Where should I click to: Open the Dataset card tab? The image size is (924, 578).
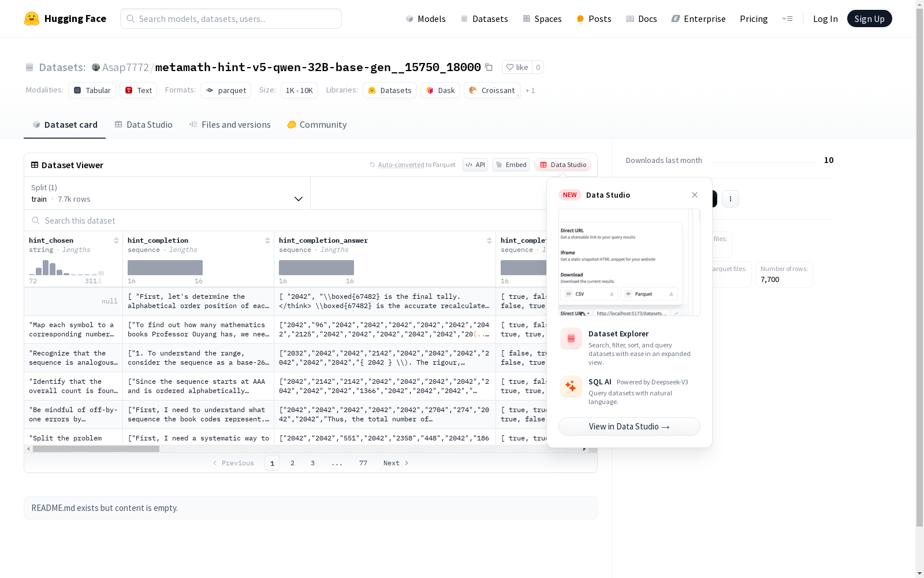[x=65, y=124]
